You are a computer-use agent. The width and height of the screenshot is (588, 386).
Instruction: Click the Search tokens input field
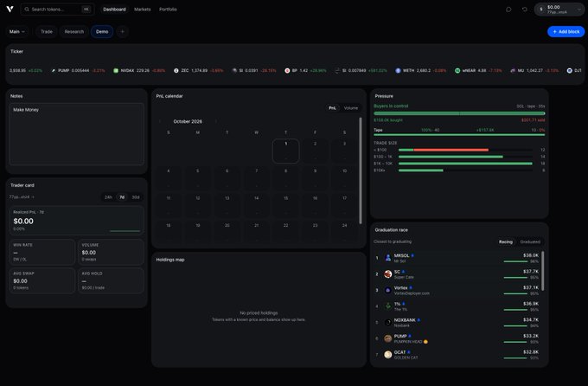pyautogui.click(x=57, y=10)
